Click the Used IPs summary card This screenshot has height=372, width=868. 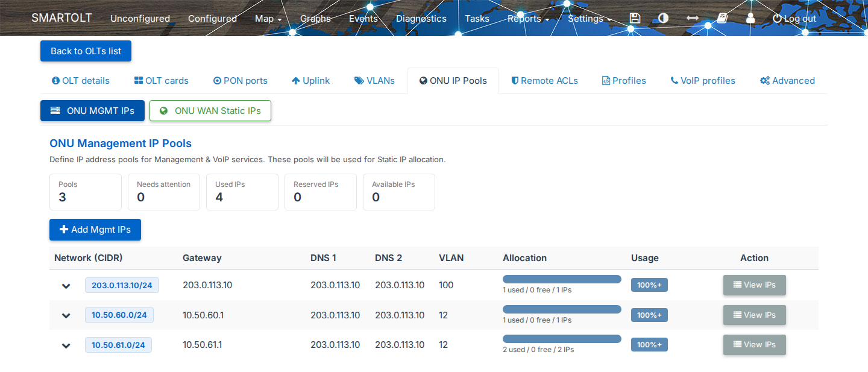coord(242,192)
